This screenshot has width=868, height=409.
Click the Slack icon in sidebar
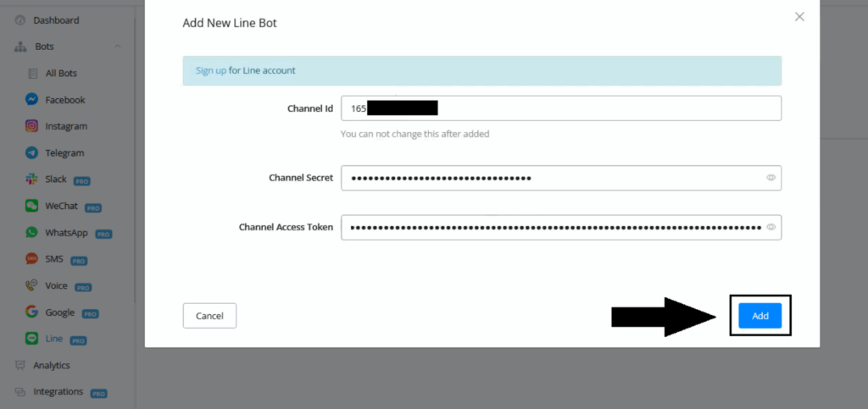pyautogui.click(x=31, y=180)
